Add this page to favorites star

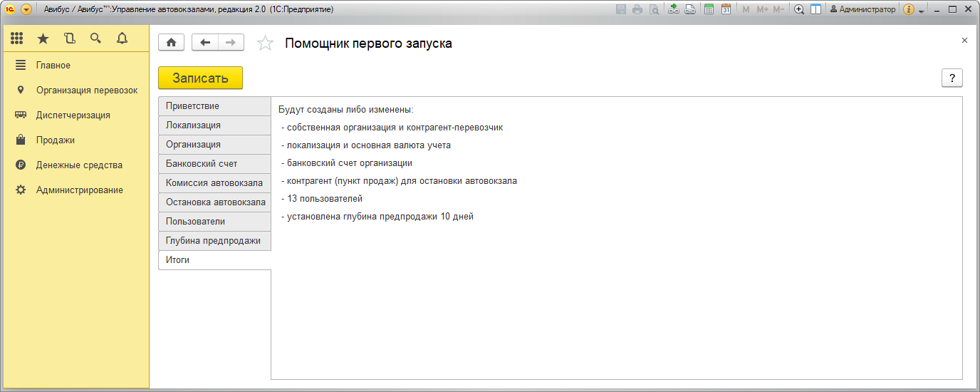(265, 43)
